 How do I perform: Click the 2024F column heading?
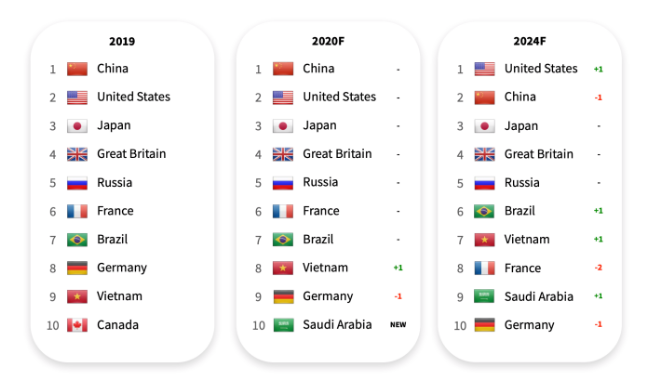[x=530, y=41]
